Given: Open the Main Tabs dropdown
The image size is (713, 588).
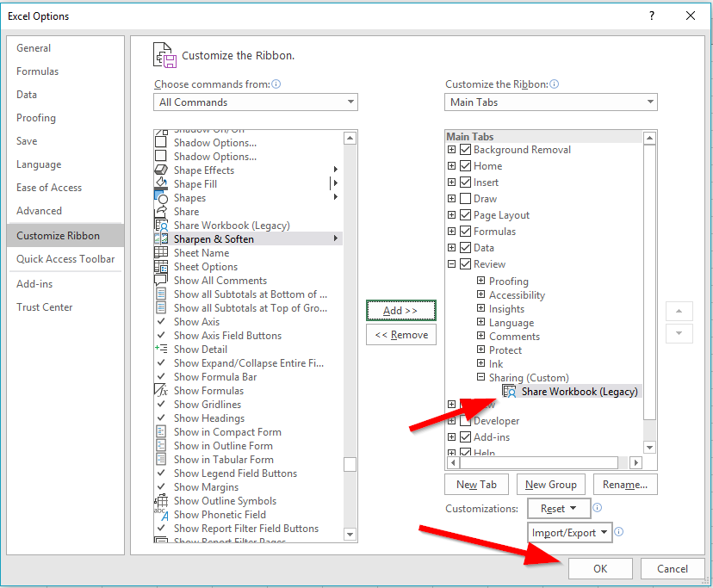Looking at the screenshot, I should [x=651, y=102].
